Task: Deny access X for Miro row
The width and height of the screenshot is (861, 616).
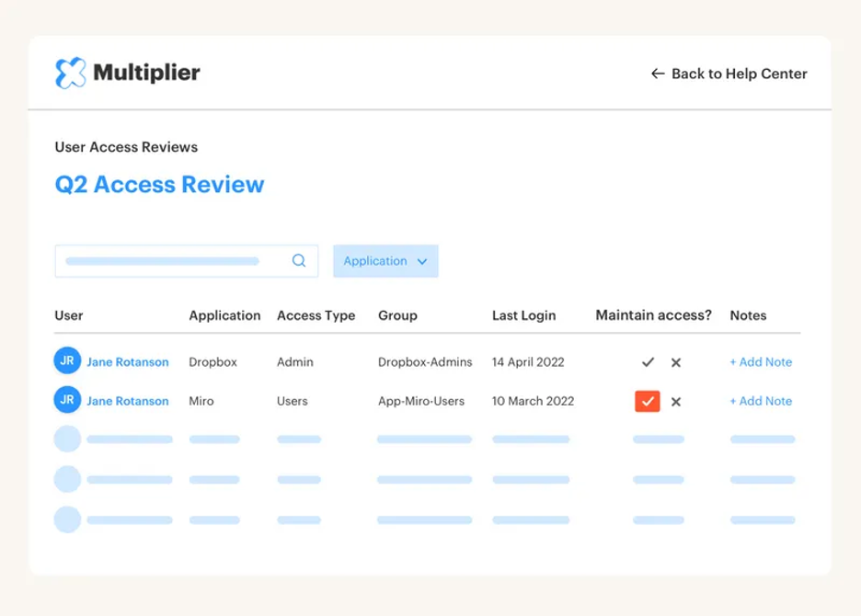Action: (x=676, y=402)
